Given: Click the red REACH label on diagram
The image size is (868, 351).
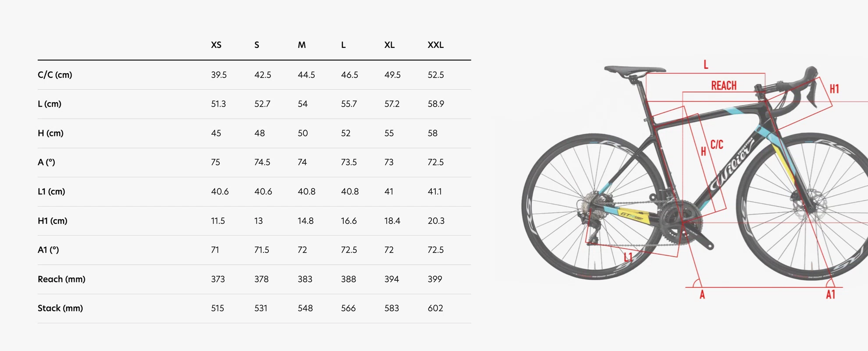Looking at the screenshot, I should (x=724, y=86).
